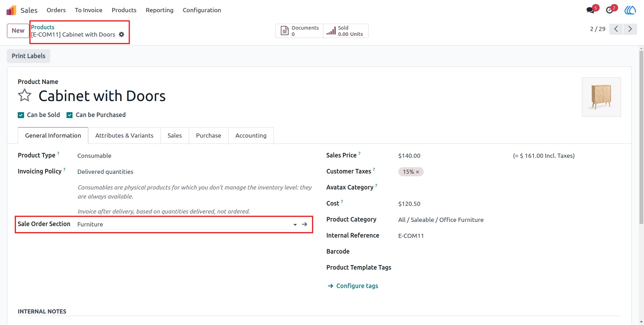Switch to the Sales tab

pos(175,136)
